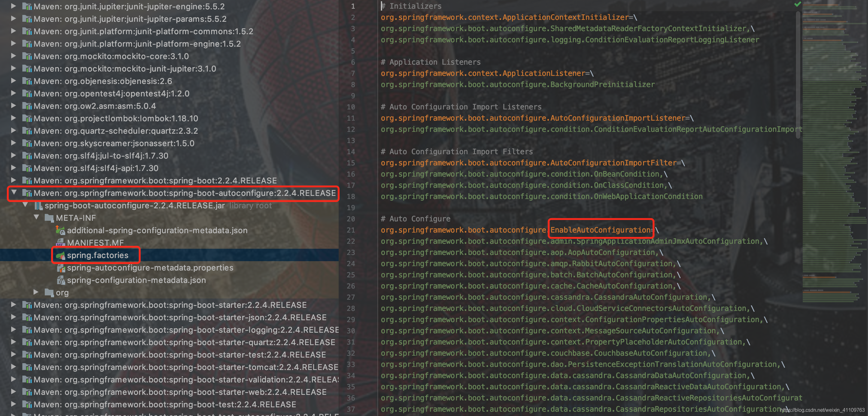Collapse the META-INF folder

36,218
